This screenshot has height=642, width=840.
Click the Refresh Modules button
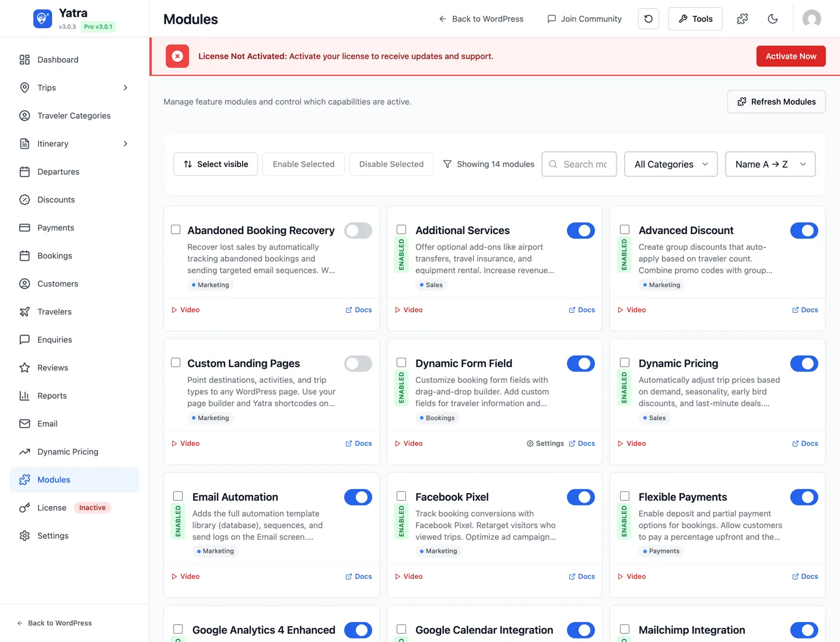pos(776,102)
